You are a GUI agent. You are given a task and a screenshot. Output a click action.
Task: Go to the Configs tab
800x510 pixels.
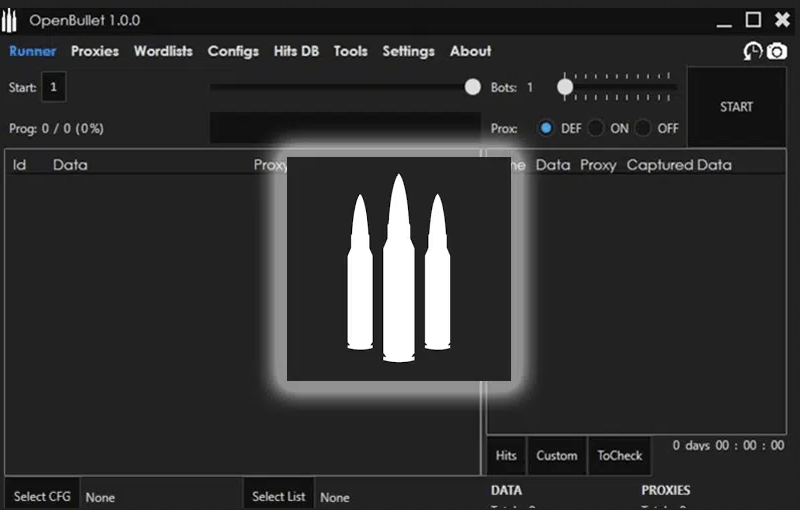click(x=233, y=52)
